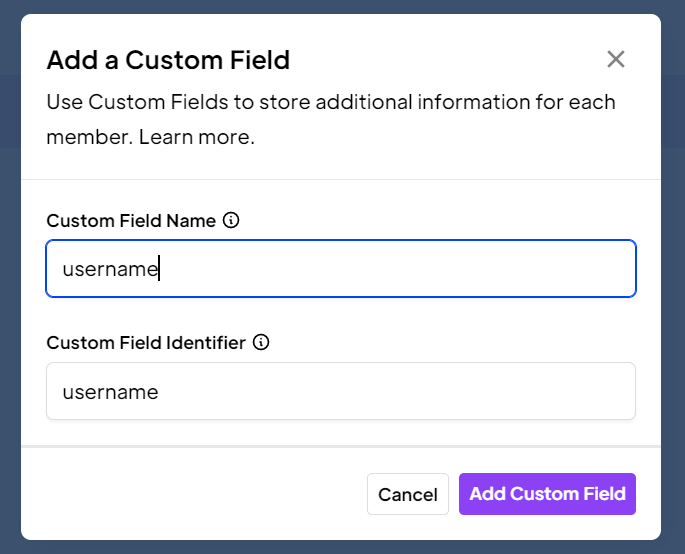The height and width of the screenshot is (554, 685).
Task: Dismiss the modal using the X icon
Action: tap(616, 60)
